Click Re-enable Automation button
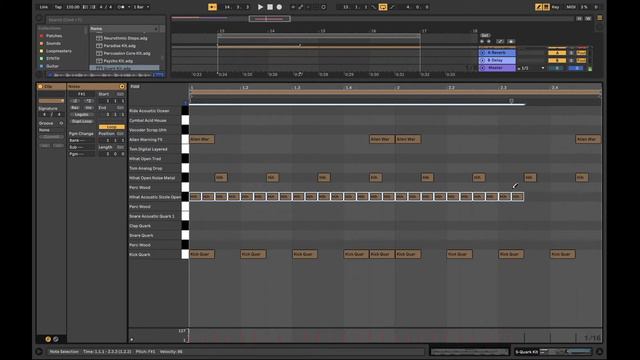The height and width of the screenshot is (360, 640). coord(309,7)
